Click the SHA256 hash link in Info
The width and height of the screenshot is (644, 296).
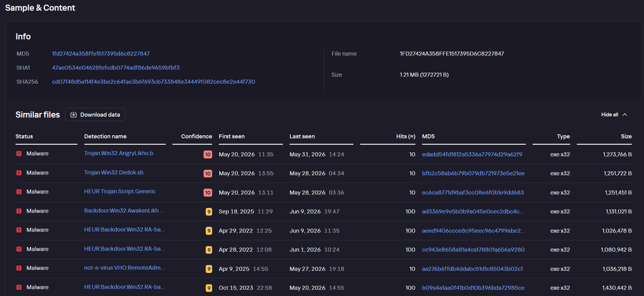[x=153, y=81]
